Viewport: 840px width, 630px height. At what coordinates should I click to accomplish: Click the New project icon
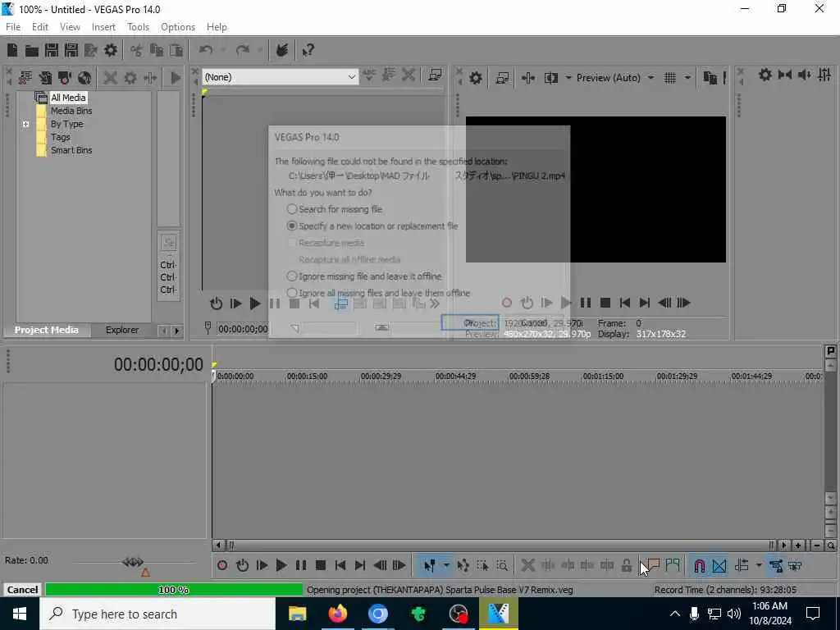coord(12,50)
